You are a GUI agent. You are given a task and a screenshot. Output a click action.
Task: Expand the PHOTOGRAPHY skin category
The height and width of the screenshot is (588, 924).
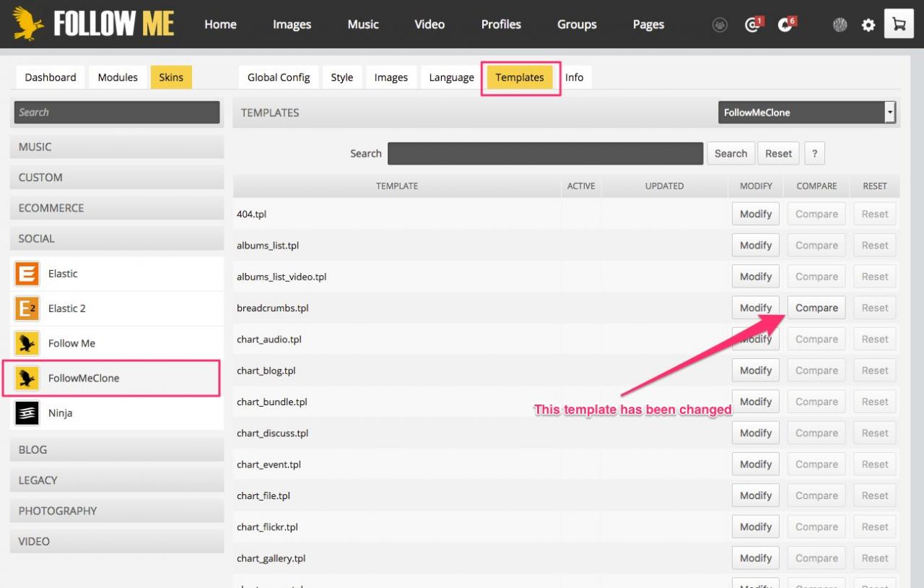(x=117, y=511)
